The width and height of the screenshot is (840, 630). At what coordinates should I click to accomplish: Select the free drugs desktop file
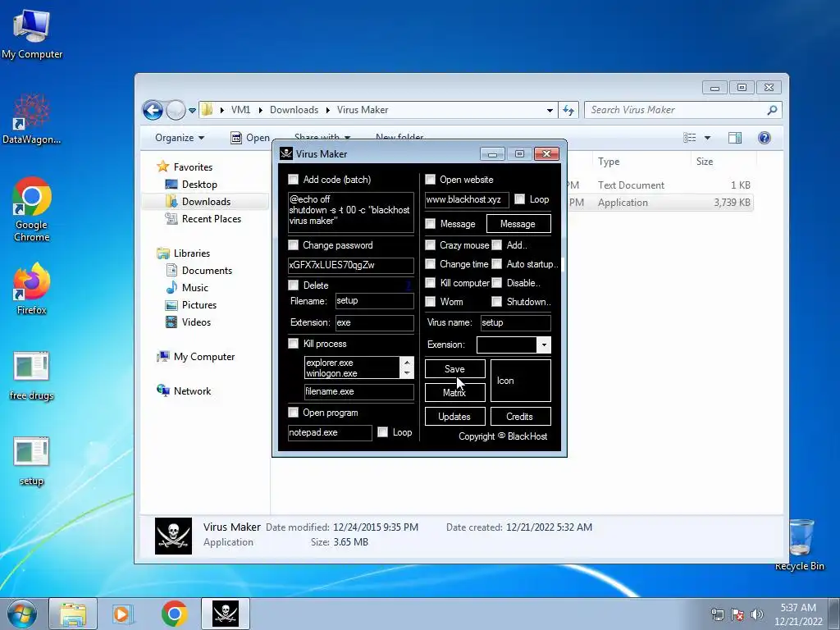tap(32, 375)
